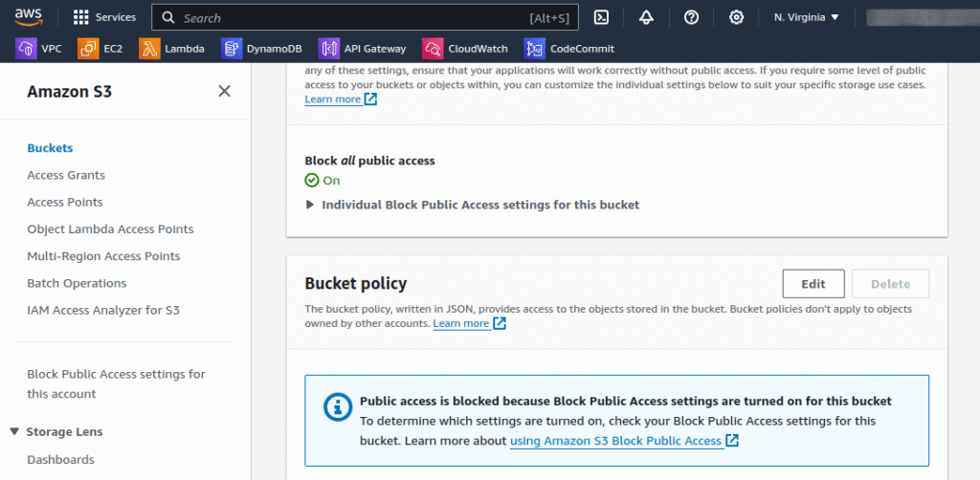Close the Amazon S3 sidebar

(224, 92)
